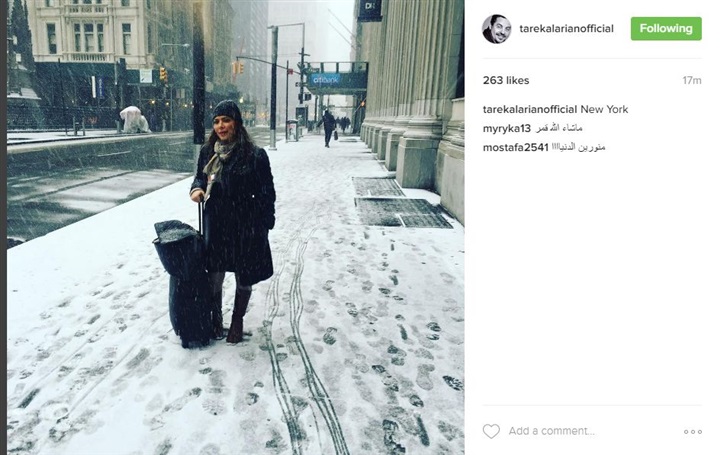
Task: Open the three-dot more options menu
Action: [x=692, y=432]
